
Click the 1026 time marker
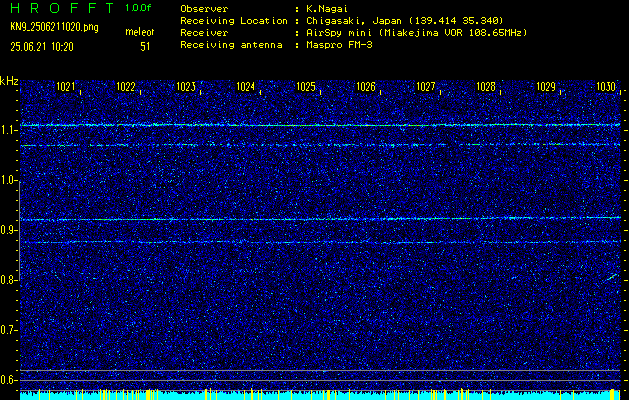(x=366, y=87)
